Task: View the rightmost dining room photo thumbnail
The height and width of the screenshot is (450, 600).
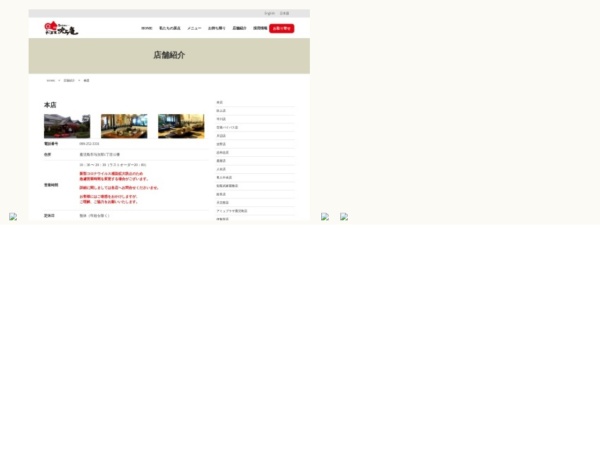Action: click(181, 126)
